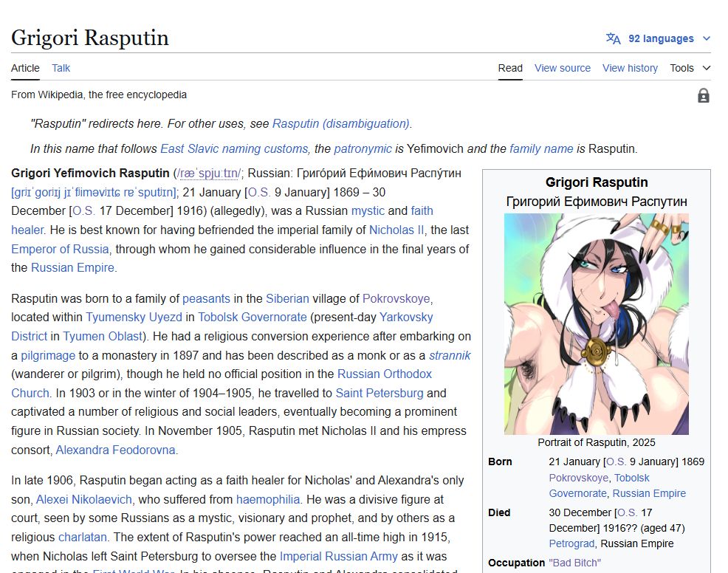
Task: Switch to the Talk tab
Action: point(61,68)
